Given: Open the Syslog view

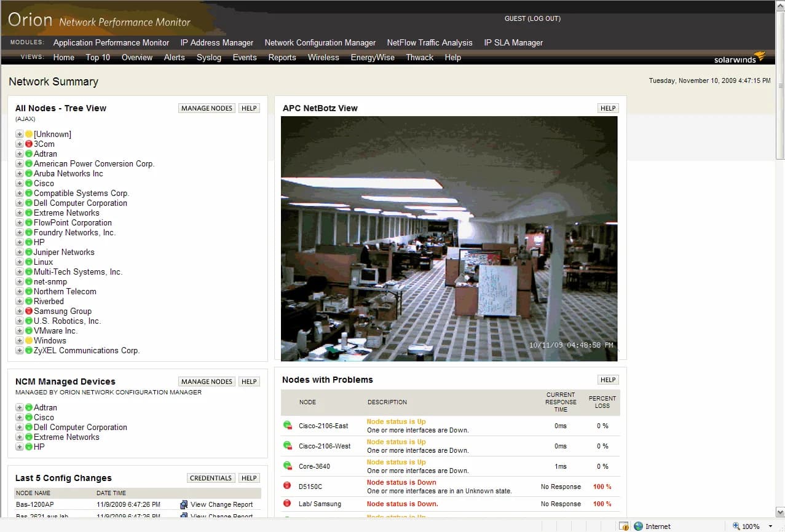Looking at the screenshot, I should coord(209,57).
